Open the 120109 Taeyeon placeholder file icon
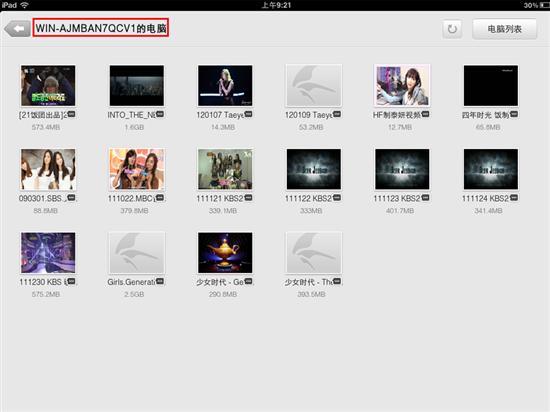550x412 pixels. tap(313, 85)
